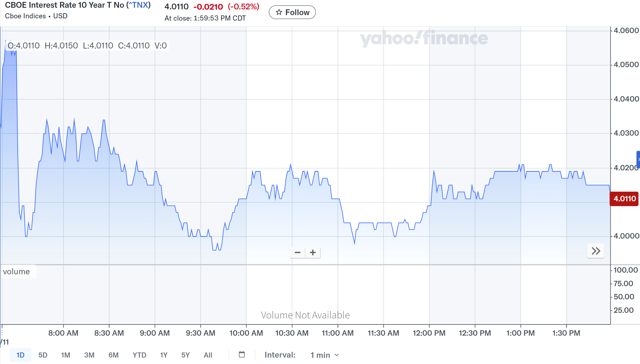Click the chart zoom in plus button
This screenshot has width=640, height=364.
click(x=313, y=252)
